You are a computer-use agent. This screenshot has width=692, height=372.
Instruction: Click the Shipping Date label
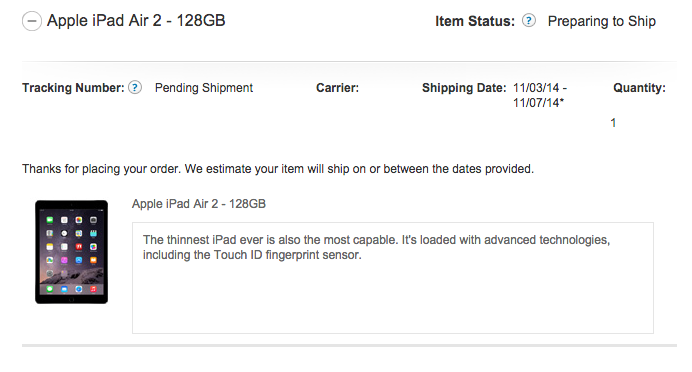464,88
